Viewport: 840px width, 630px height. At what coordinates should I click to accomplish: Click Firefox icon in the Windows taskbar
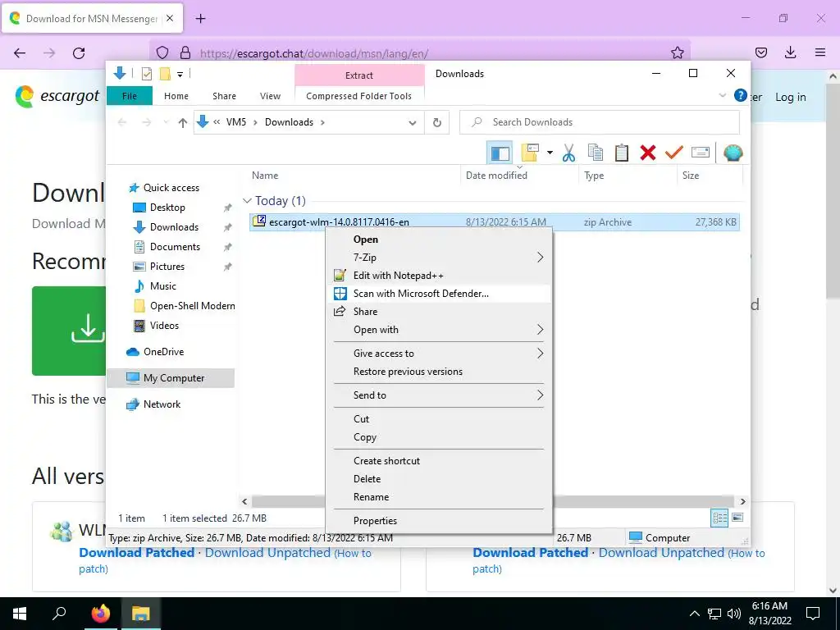(100, 614)
